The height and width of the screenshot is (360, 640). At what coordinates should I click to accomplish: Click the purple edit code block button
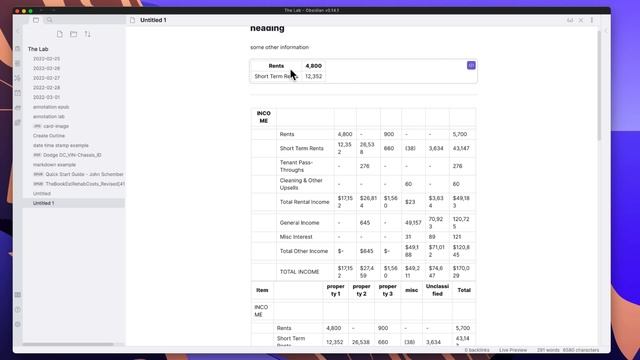471,65
